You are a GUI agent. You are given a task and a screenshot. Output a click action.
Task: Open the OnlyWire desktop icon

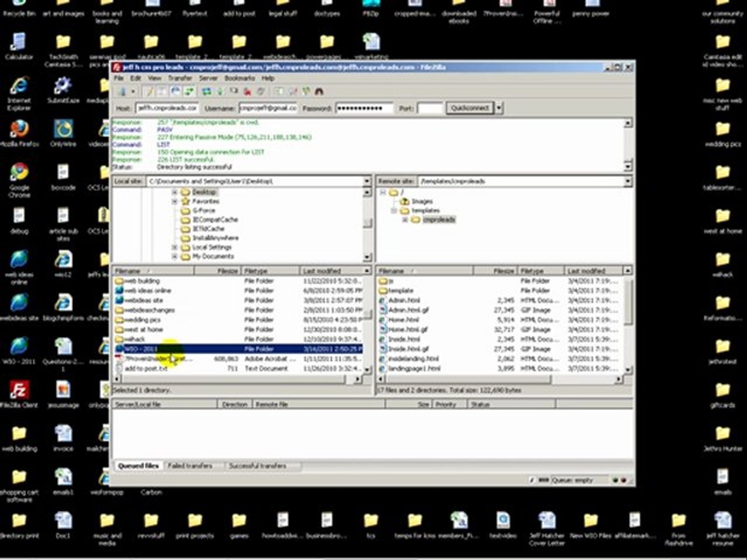click(x=63, y=134)
